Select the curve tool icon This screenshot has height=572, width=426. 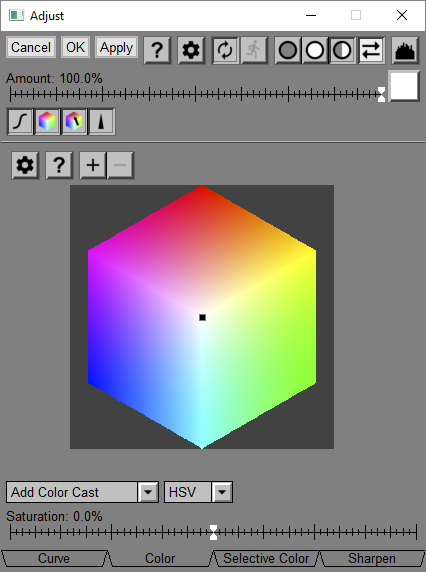[20, 121]
